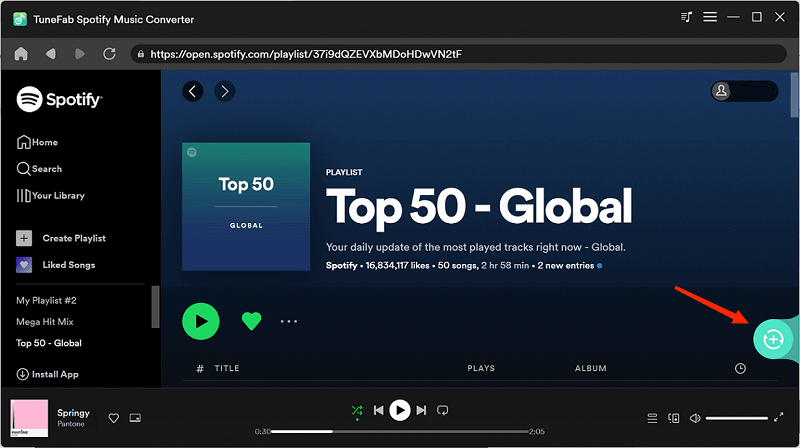This screenshot has width=800, height=448.
Task: Toggle shuffle in the player bar
Action: click(x=357, y=410)
